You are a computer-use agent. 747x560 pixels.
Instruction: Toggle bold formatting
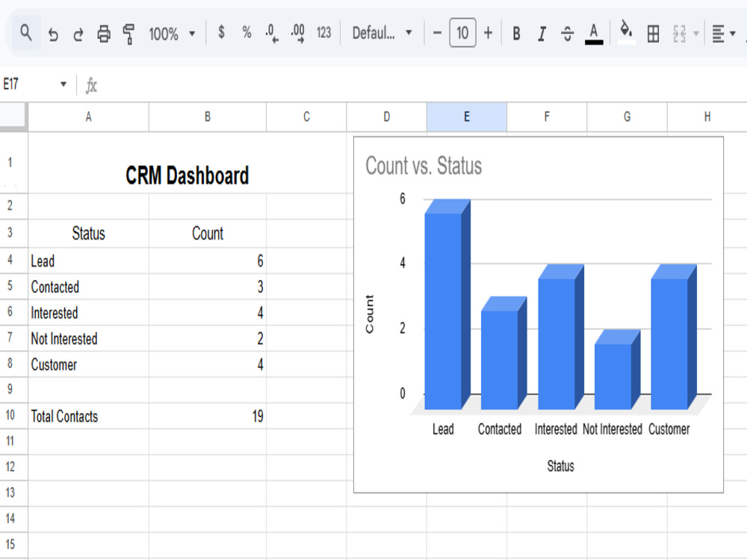coord(516,34)
